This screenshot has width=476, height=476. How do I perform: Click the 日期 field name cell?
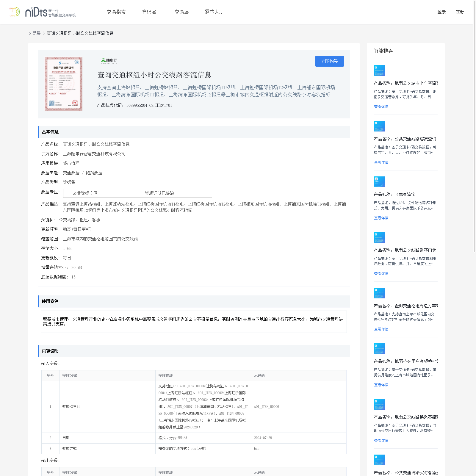pos(107,438)
